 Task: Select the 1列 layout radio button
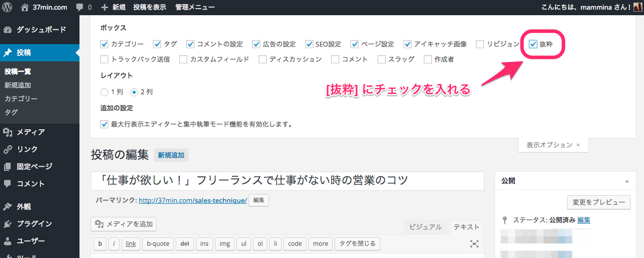point(104,92)
